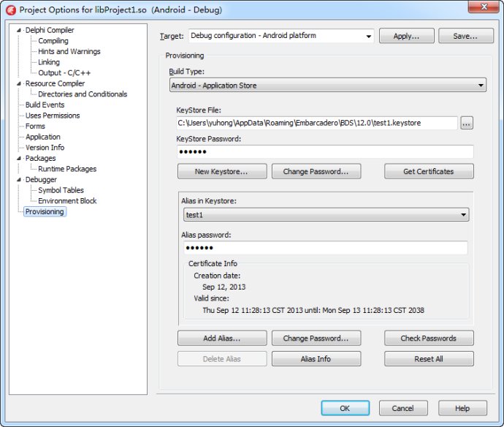
Task: Select the Linking tree item
Action: [x=49, y=62]
